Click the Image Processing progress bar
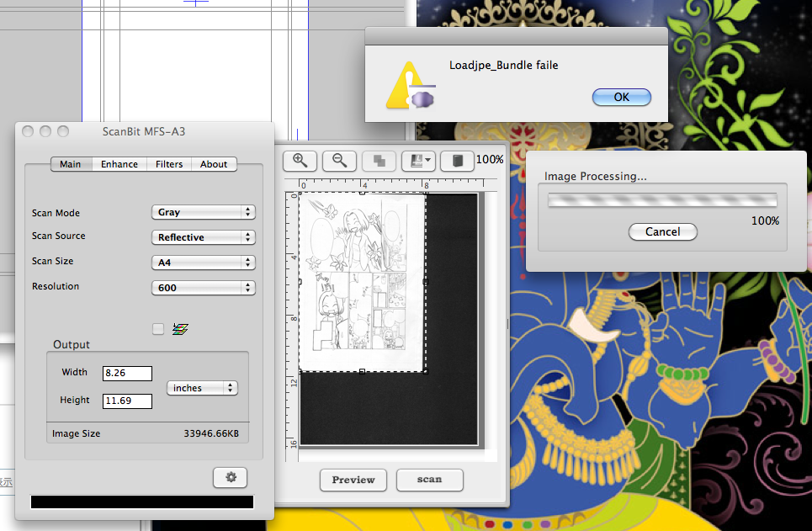This screenshot has height=531, width=812. point(662,200)
